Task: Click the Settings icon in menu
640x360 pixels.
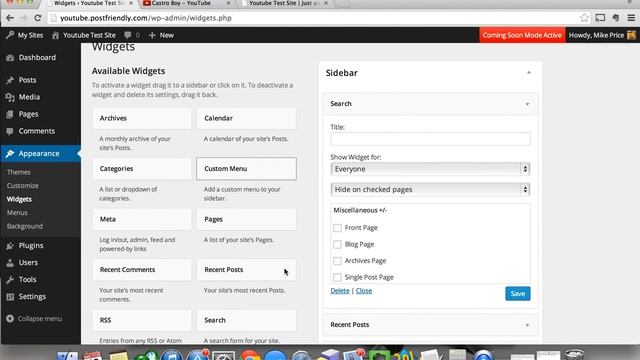Action: click(x=10, y=297)
